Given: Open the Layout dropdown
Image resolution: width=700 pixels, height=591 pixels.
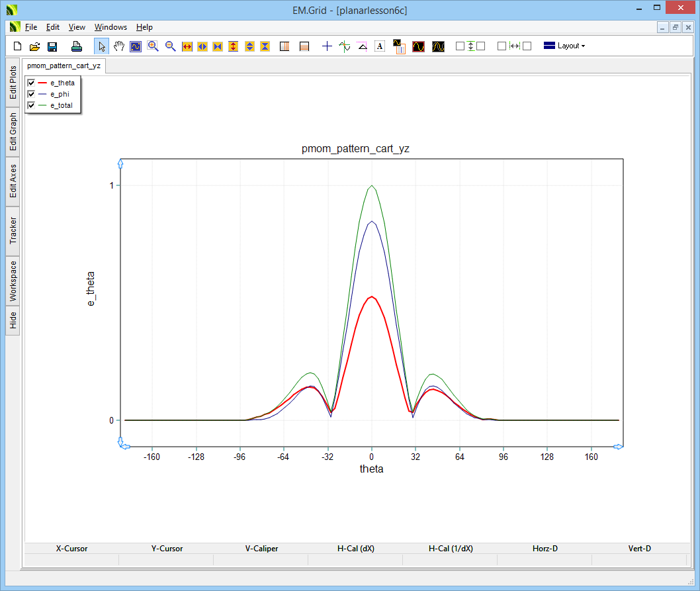Looking at the screenshot, I should coord(564,46).
